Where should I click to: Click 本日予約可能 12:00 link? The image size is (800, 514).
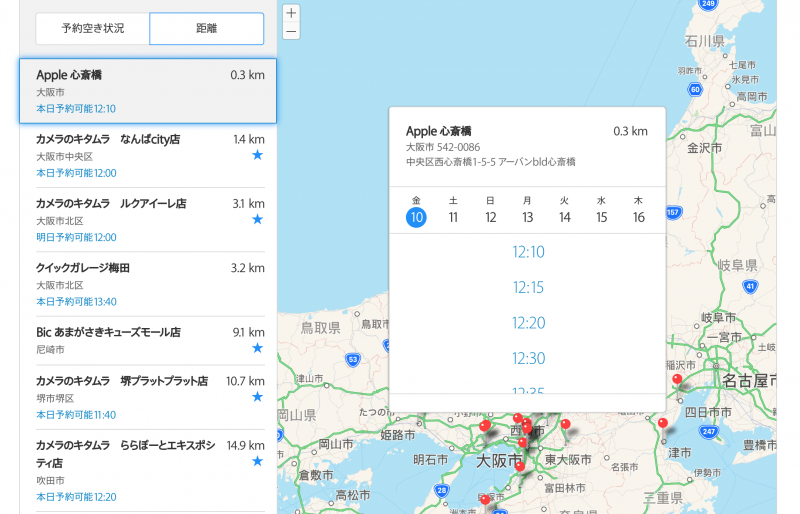pyautogui.click(x=76, y=173)
